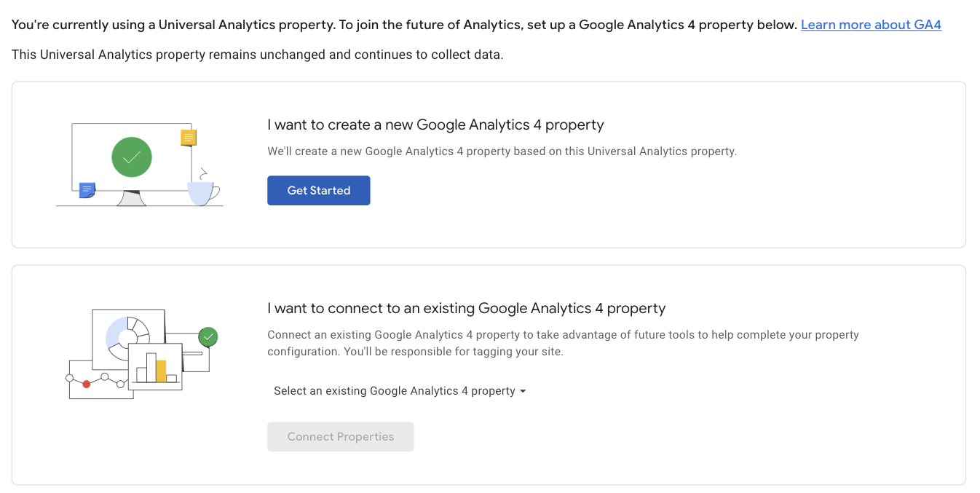Click the blue sticky note graphic
Screen dimensions: 980x493
tap(87, 189)
